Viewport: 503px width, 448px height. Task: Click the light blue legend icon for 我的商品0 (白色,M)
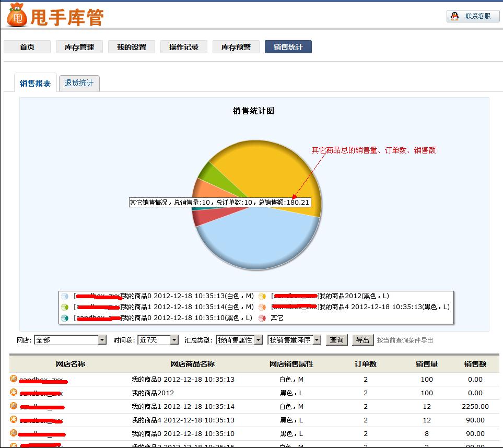click(65, 296)
